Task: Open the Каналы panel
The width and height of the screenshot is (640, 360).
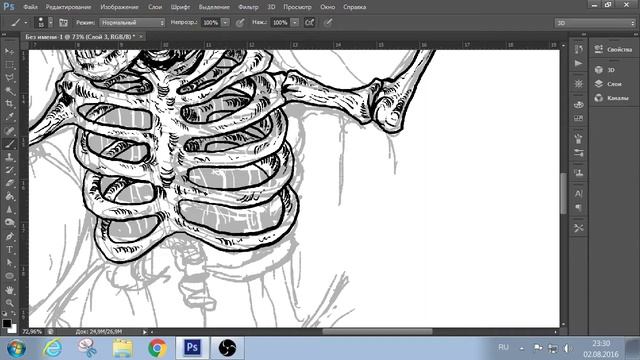Action: [613, 98]
